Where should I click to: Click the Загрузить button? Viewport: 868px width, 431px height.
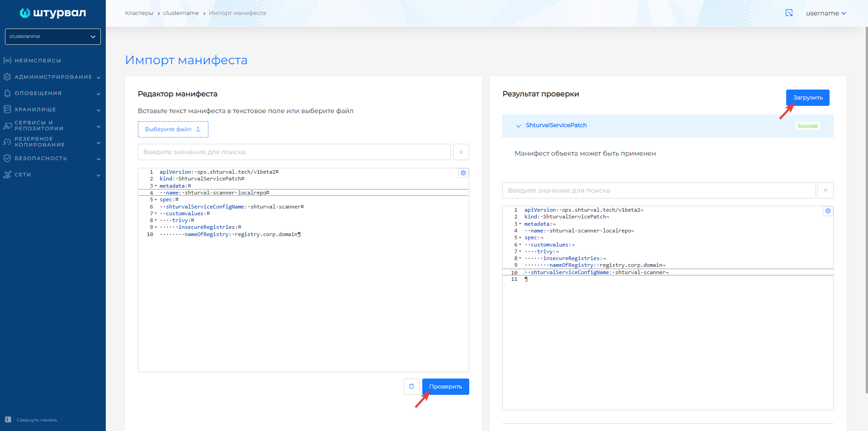(807, 97)
